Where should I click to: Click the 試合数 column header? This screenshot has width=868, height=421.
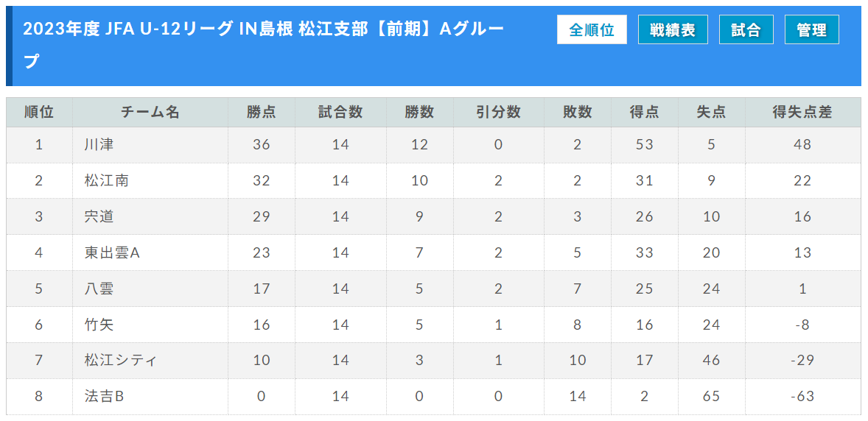(340, 113)
